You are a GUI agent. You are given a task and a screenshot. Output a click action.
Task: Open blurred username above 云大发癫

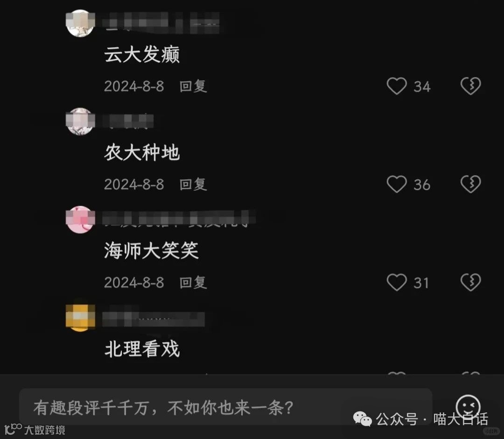click(x=161, y=23)
